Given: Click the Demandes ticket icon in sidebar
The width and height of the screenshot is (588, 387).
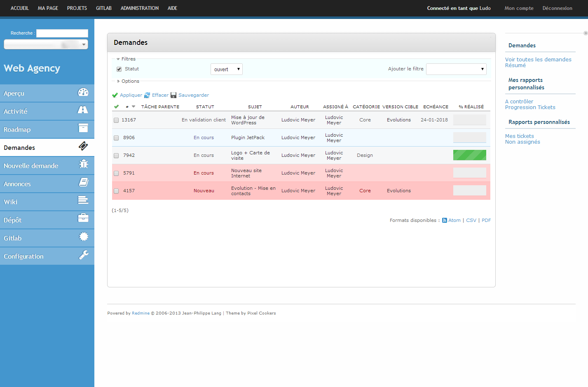Looking at the screenshot, I should tap(83, 146).
